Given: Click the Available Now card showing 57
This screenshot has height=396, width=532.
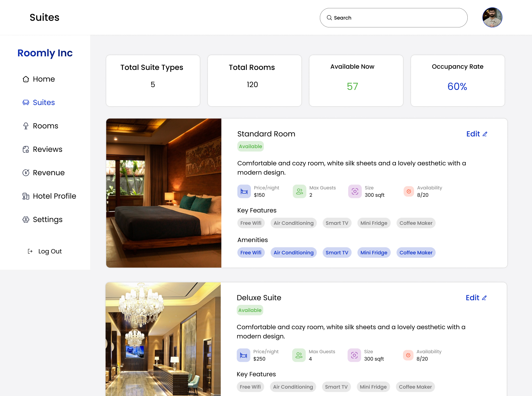Looking at the screenshot, I should 356,81.
